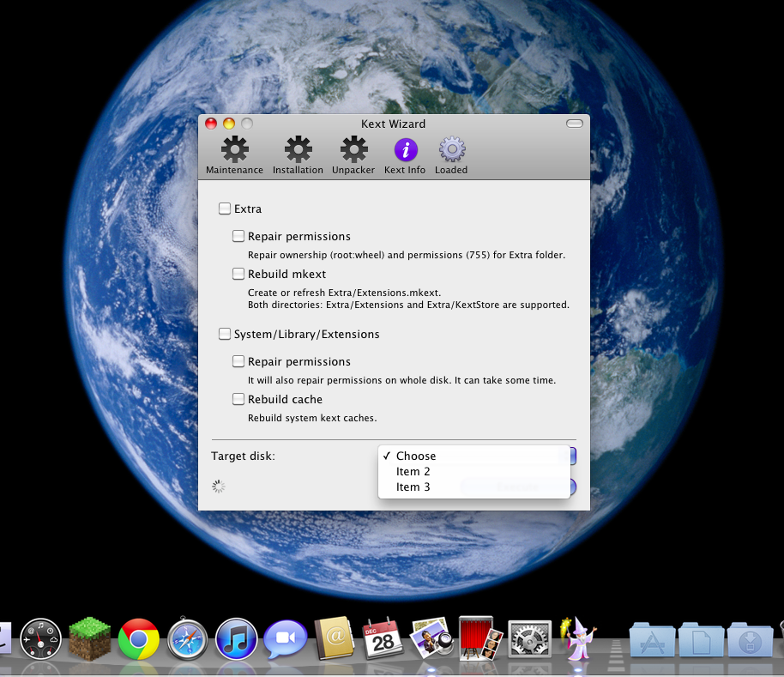
Task: Open the Maintenance toolbar tab
Action: click(x=234, y=155)
